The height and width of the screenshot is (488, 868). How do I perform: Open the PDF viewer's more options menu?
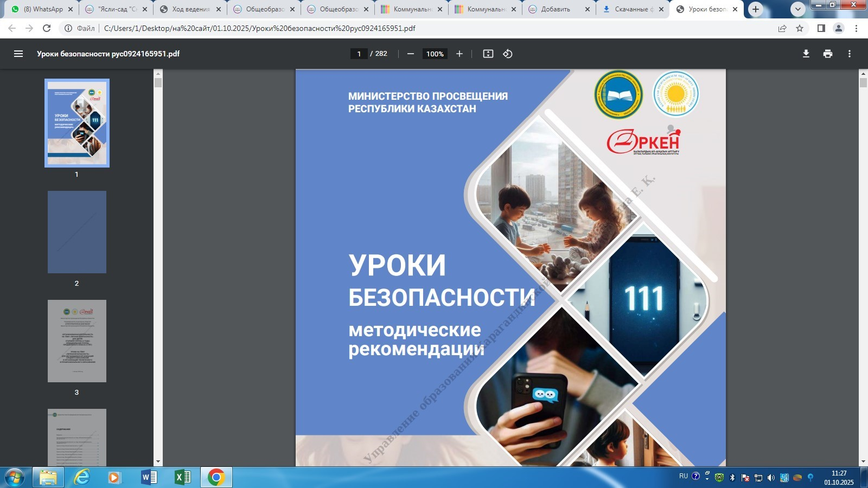coord(850,54)
